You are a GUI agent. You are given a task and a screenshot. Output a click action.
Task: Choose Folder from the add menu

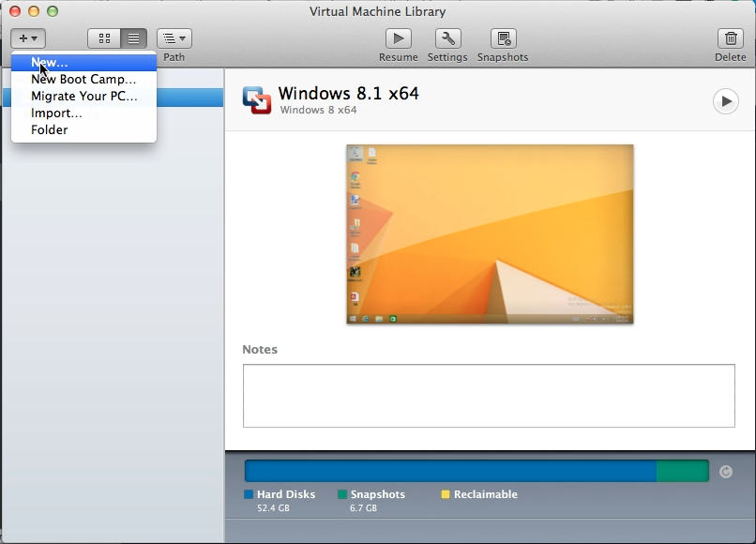click(83, 129)
